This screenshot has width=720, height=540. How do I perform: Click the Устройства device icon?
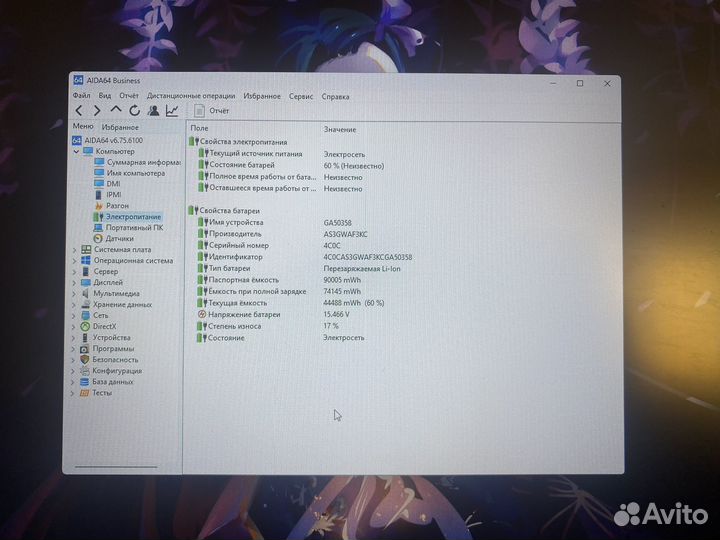tap(85, 338)
